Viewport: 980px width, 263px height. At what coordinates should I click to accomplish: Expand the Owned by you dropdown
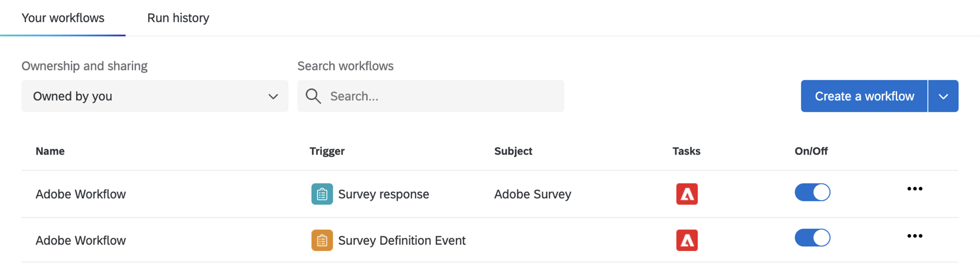pyautogui.click(x=154, y=96)
